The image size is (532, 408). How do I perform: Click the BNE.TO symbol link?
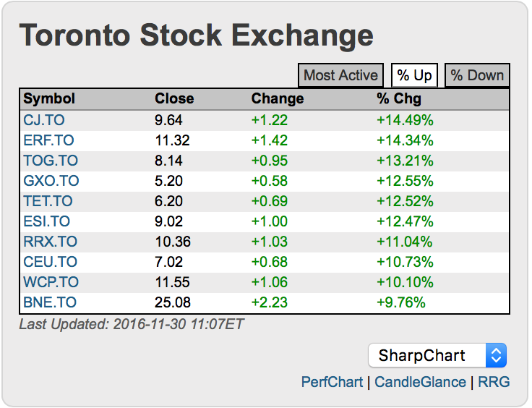pyautogui.click(x=50, y=302)
